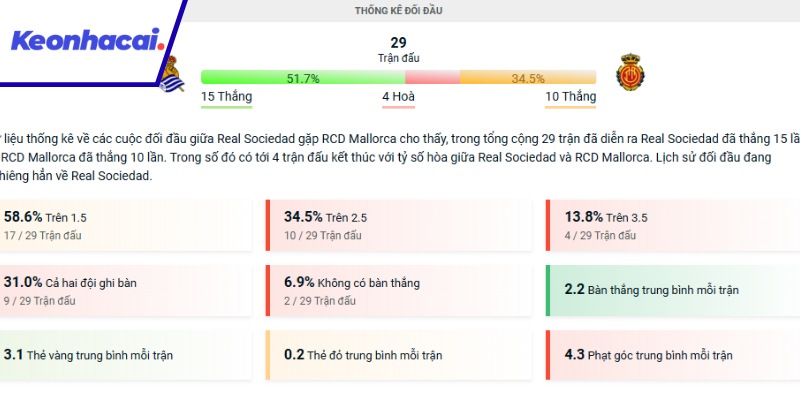Select the 15 Thắng label
The height and width of the screenshot is (400, 800).
point(226,97)
